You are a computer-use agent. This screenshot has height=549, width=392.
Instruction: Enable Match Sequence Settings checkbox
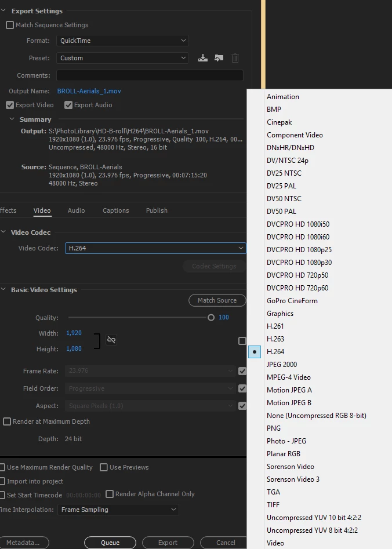10,25
